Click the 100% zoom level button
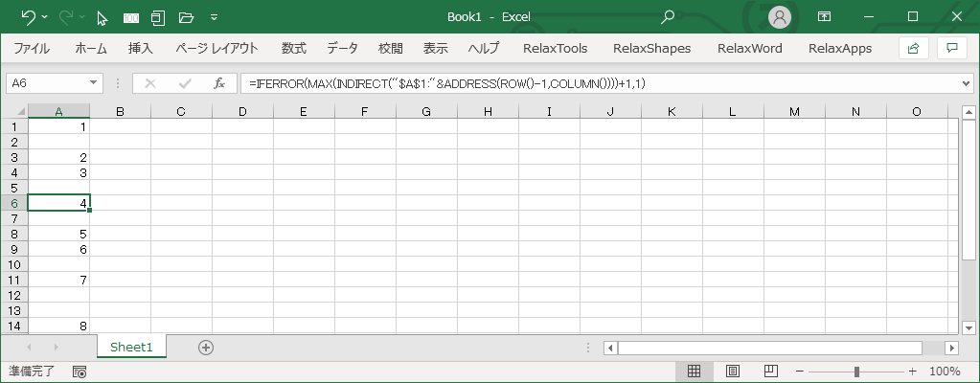980x383 pixels. point(945,372)
